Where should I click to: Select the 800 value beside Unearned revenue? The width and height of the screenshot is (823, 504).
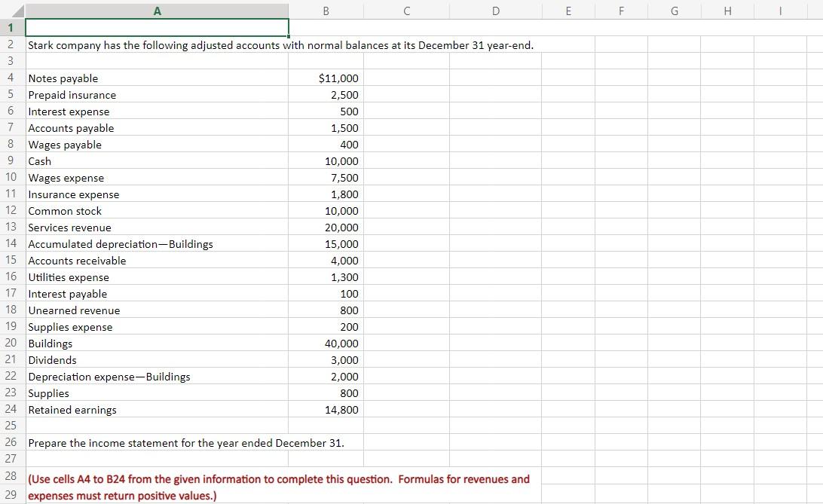pyautogui.click(x=326, y=310)
